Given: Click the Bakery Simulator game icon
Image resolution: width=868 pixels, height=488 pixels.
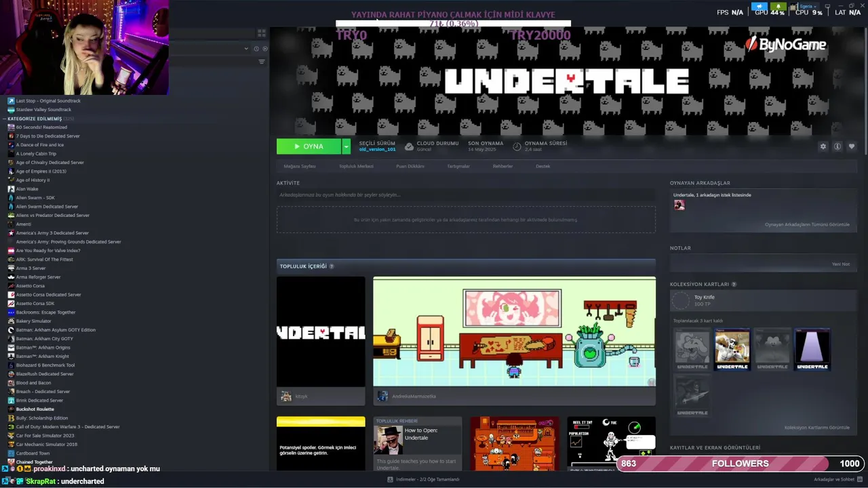Looking at the screenshot, I should coord(11,321).
